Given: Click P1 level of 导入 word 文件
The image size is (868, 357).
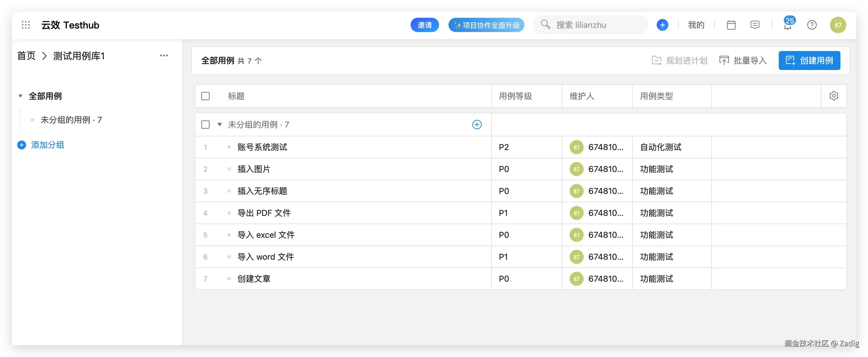Looking at the screenshot, I should tap(503, 257).
